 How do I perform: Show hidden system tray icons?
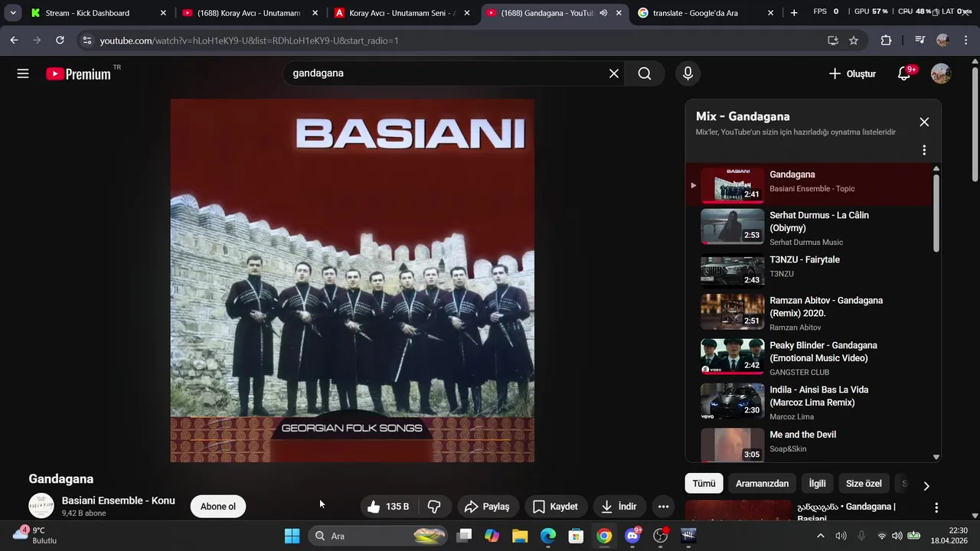[x=820, y=536]
